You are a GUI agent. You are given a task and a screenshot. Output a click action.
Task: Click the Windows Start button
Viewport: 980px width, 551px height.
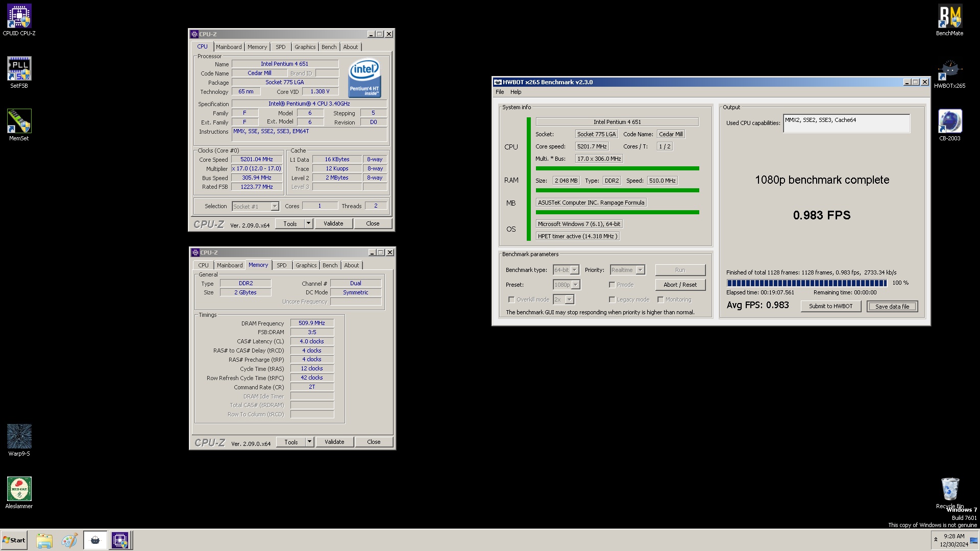pyautogui.click(x=14, y=540)
